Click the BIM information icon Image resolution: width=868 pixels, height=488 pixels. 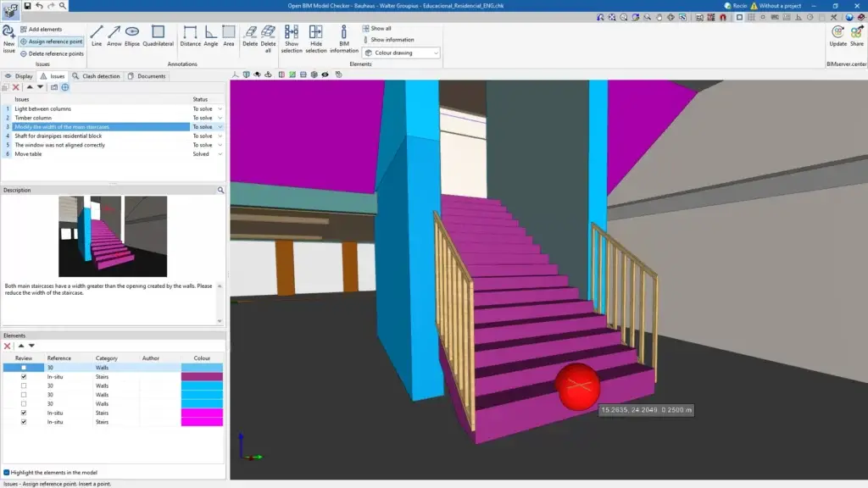pyautogui.click(x=344, y=37)
